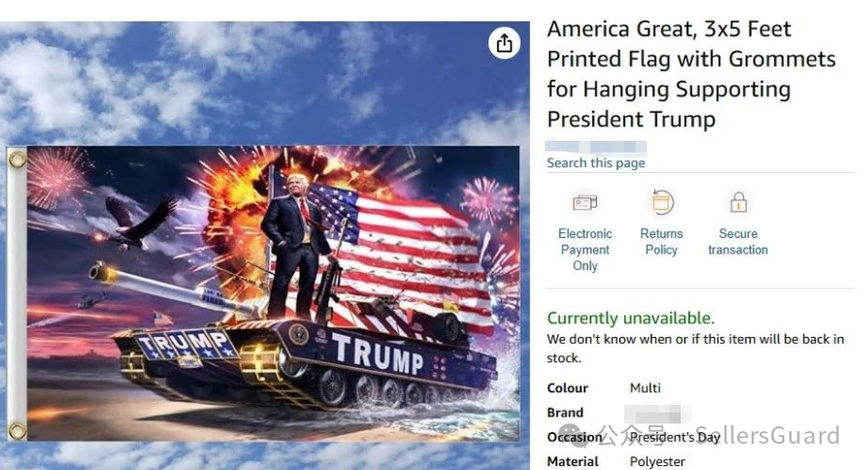Open the blurred store link below title

pos(595,147)
